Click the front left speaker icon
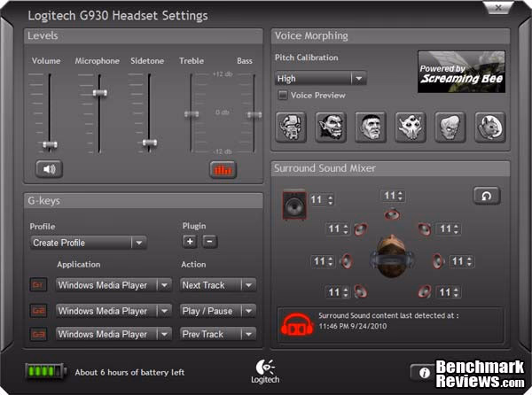Image resolution: width=532 pixels, height=395 pixels. [x=360, y=229]
